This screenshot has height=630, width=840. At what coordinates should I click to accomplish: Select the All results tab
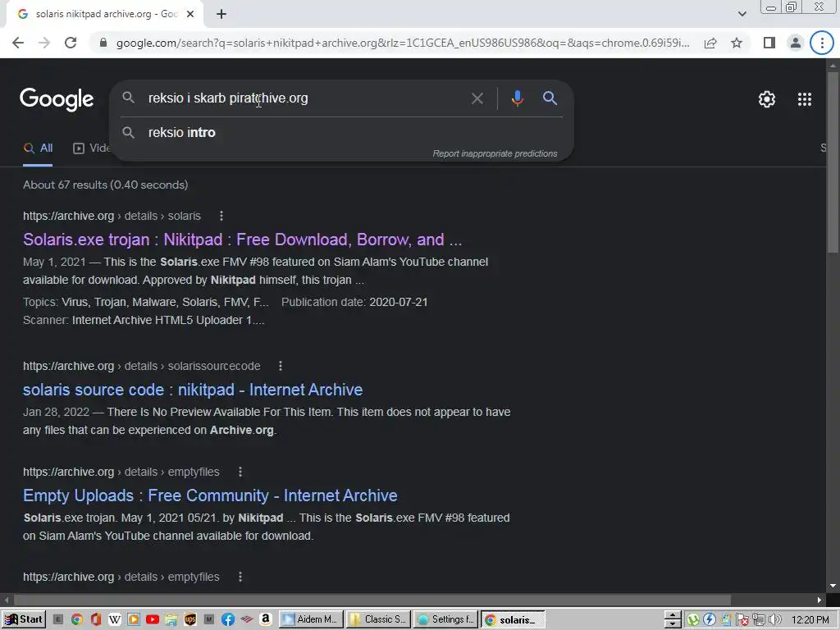click(38, 148)
